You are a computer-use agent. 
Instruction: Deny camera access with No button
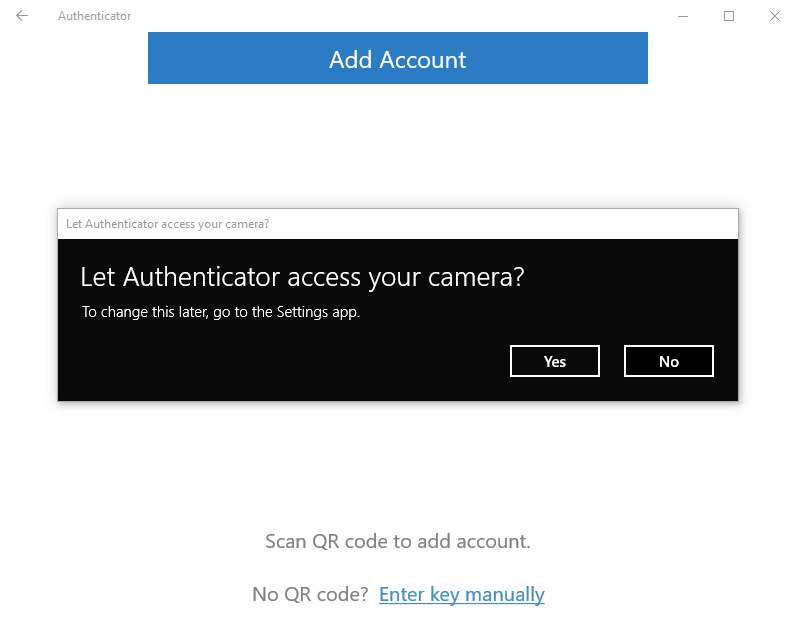[x=669, y=361]
